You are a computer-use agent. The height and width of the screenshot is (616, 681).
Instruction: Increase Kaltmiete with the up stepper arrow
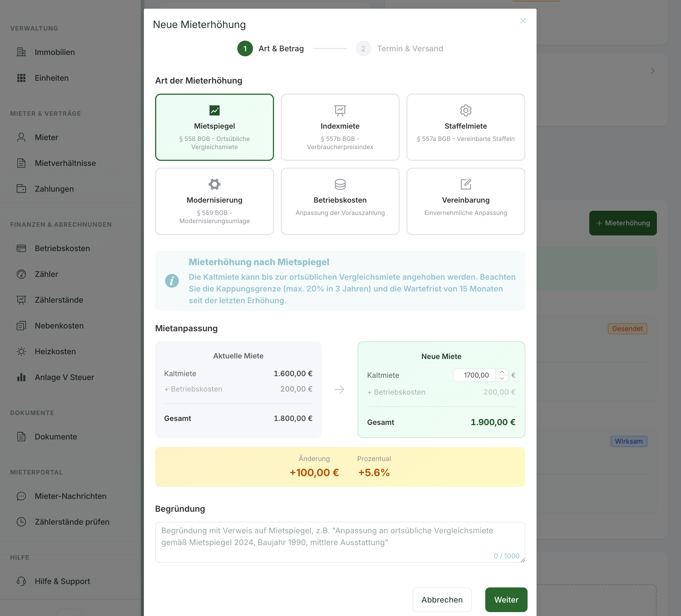click(501, 372)
